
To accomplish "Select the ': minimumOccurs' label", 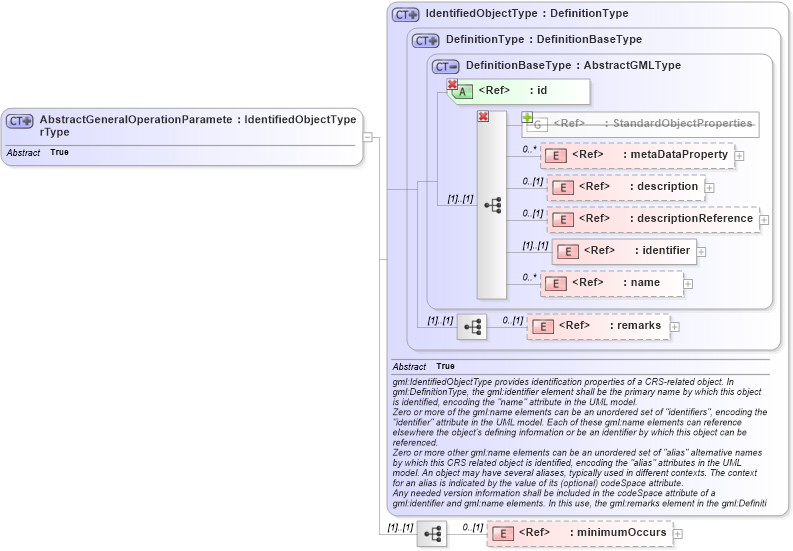I will click(x=619, y=532).
